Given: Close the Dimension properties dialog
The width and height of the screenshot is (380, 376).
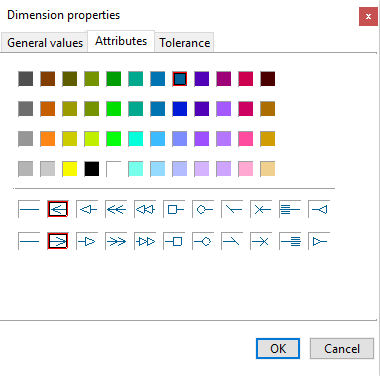Looking at the screenshot, I should pos(368,16).
